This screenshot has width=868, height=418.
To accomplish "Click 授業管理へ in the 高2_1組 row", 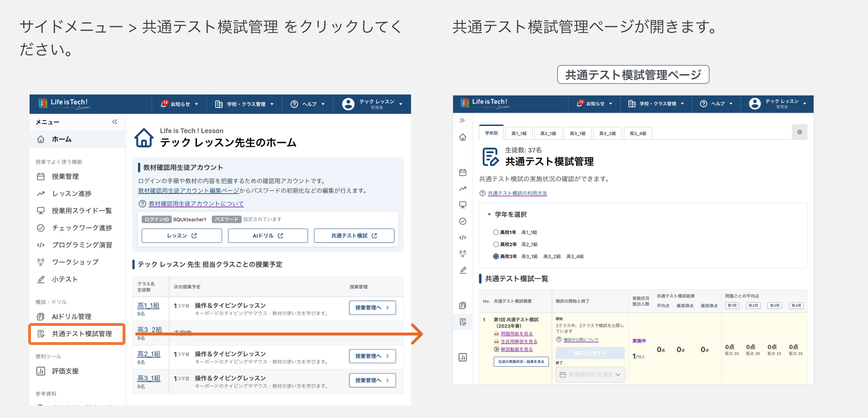I will [372, 356].
